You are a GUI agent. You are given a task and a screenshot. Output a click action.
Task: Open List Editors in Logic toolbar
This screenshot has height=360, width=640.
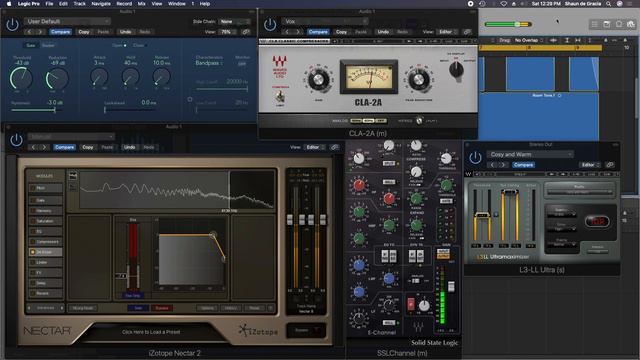tap(595, 24)
